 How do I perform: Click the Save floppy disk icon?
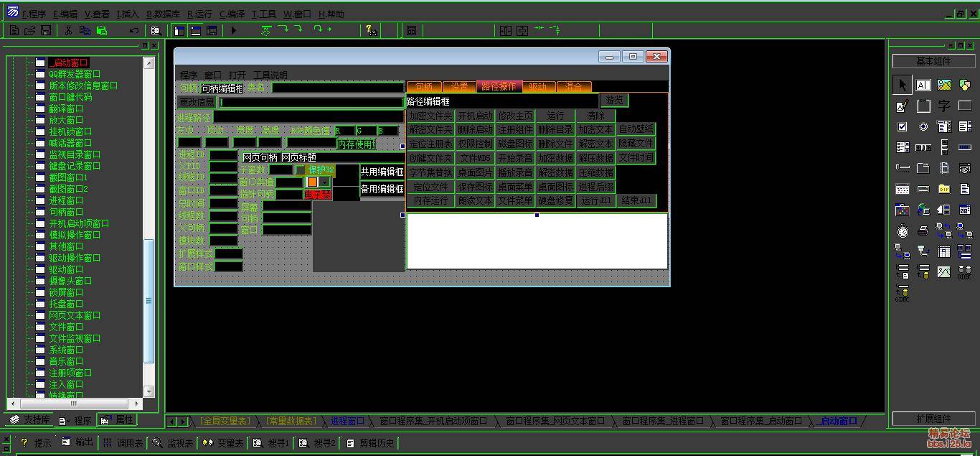(x=46, y=30)
